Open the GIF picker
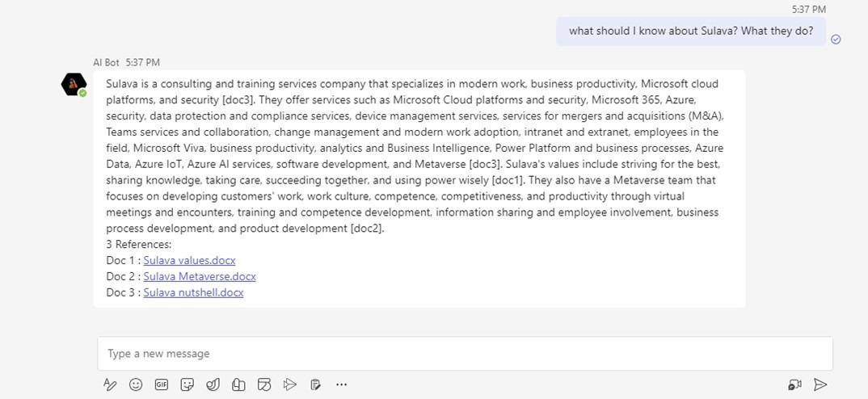The image size is (868, 399). [x=162, y=384]
